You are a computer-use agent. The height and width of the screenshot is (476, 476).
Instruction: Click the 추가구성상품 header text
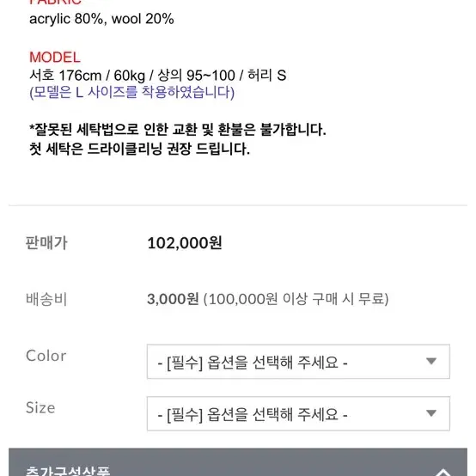tap(68, 471)
